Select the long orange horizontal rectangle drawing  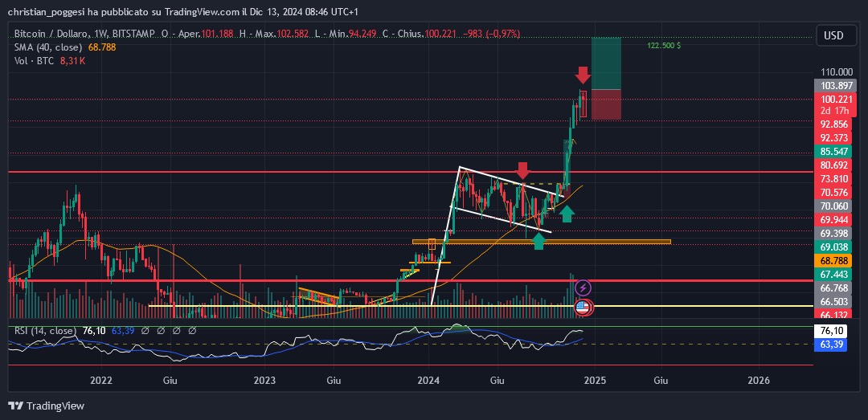point(542,242)
